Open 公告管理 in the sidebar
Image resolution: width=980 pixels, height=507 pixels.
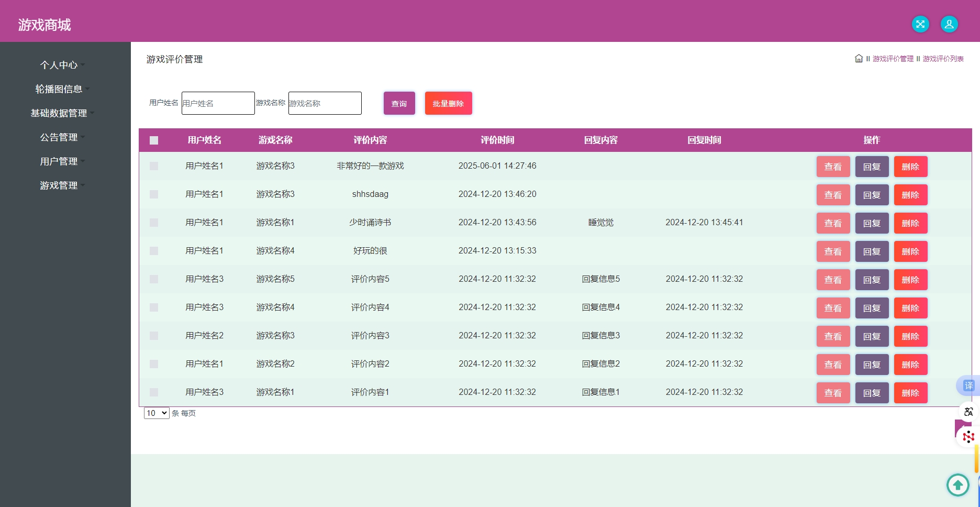tap(59, 137)
